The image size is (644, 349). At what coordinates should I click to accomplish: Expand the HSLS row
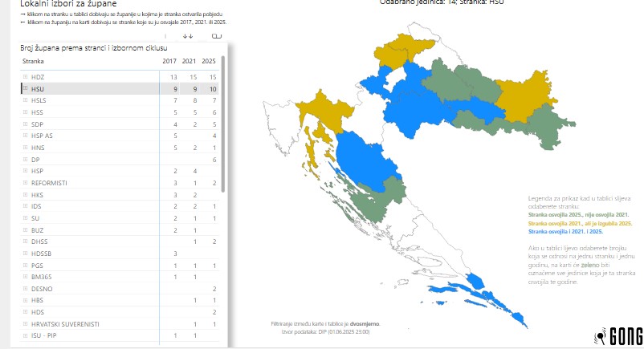[x=25, y=100]
